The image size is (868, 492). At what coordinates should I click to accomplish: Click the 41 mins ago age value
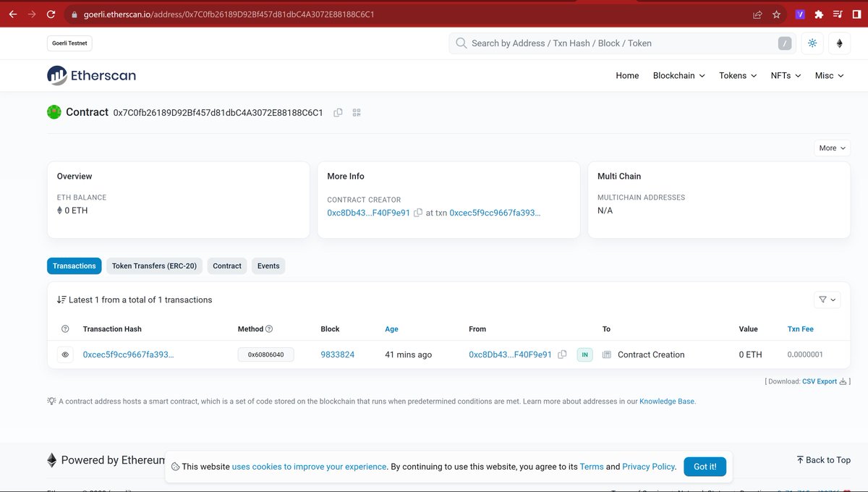point(408,355)
